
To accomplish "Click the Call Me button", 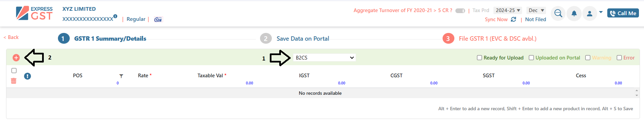I will tap(623, 13).
